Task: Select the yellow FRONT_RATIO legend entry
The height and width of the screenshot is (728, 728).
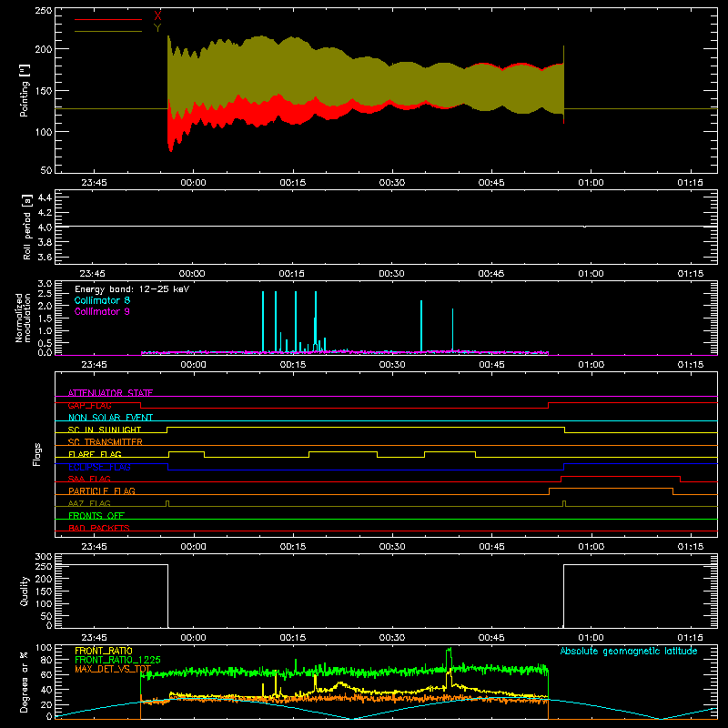Action: point(104,651)
